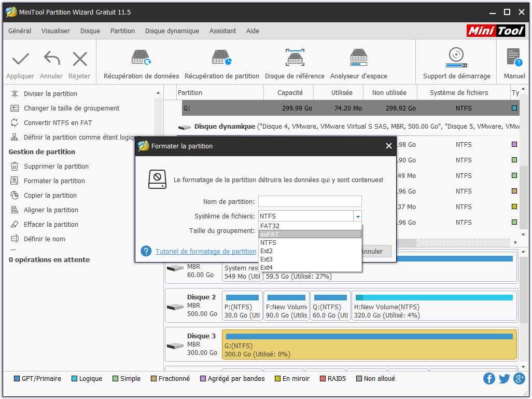
Task: Pick FAT32 from the dropdown list
Action: (x=310, y=226)
